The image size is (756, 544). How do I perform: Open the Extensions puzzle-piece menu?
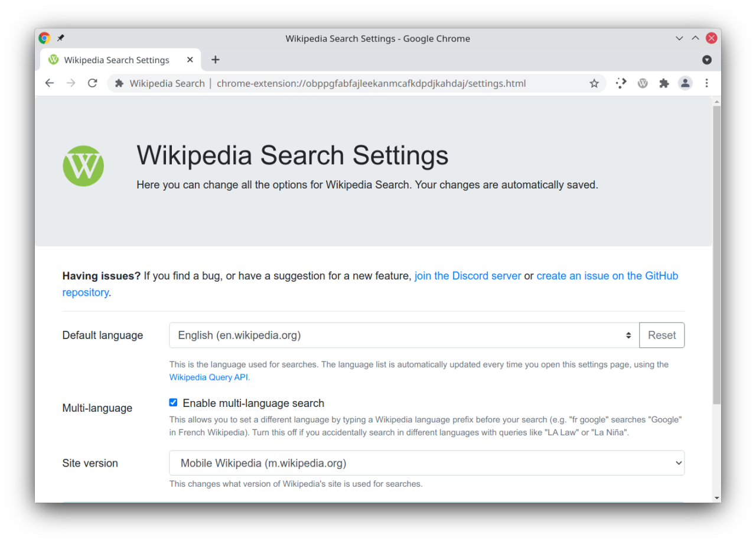click(664, 83)
